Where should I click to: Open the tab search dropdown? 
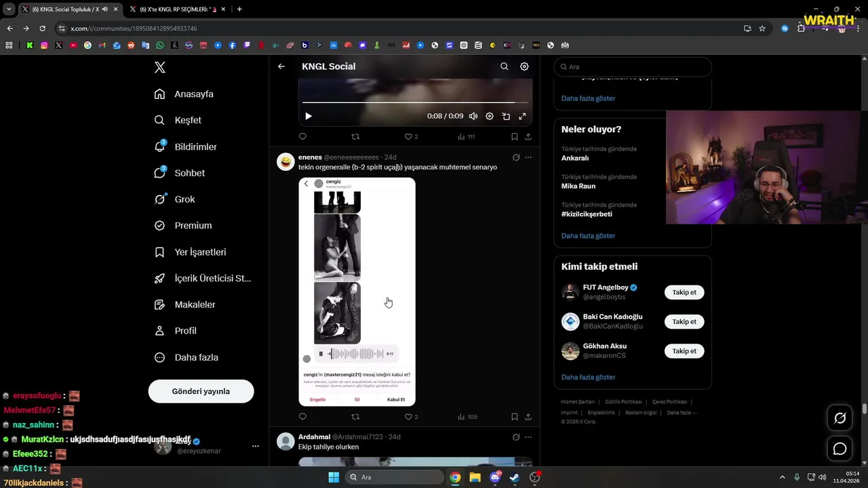pyautogui.click(x=9, y=9)
